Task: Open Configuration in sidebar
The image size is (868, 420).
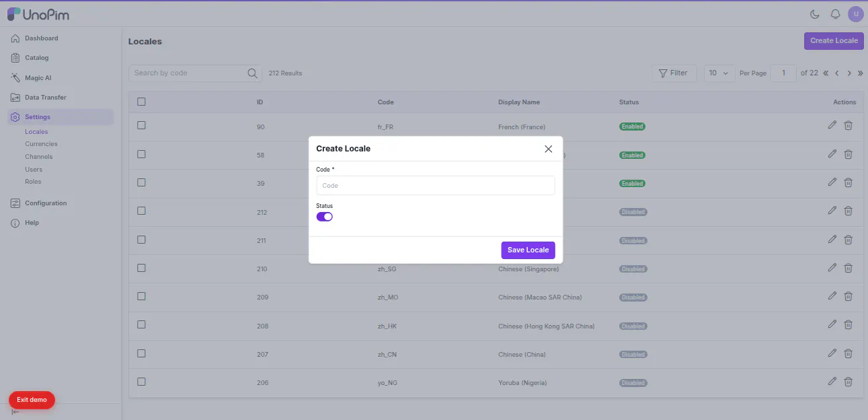Action: click(61, 203)
